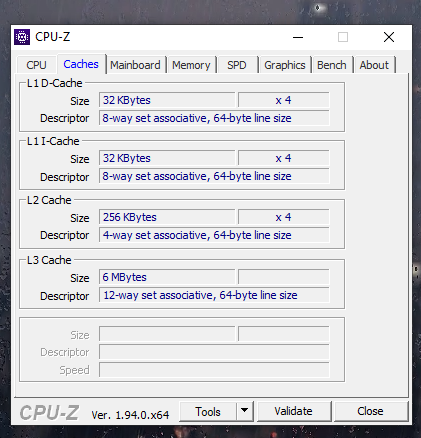The height and width of the screenshot is (438, 421).
Task: Click the Validate button
Action: pos(294,411)
